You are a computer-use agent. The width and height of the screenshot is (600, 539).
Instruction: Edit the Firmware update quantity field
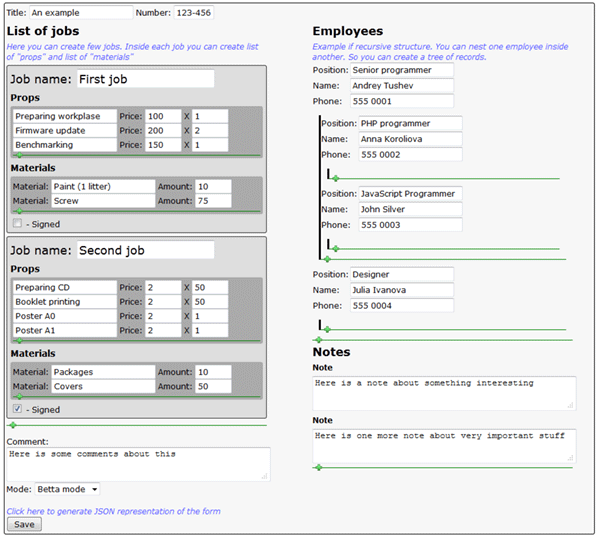(x=210, y=130)
